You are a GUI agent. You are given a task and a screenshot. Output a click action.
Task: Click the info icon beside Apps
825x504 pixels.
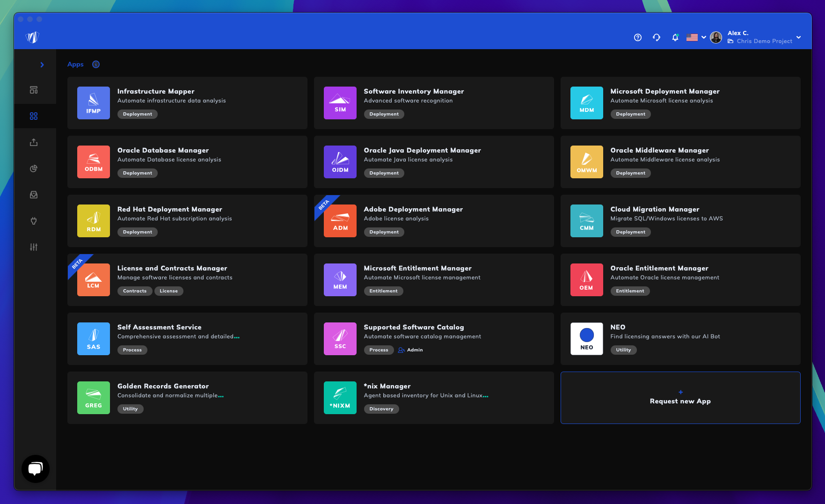(96, 65)
